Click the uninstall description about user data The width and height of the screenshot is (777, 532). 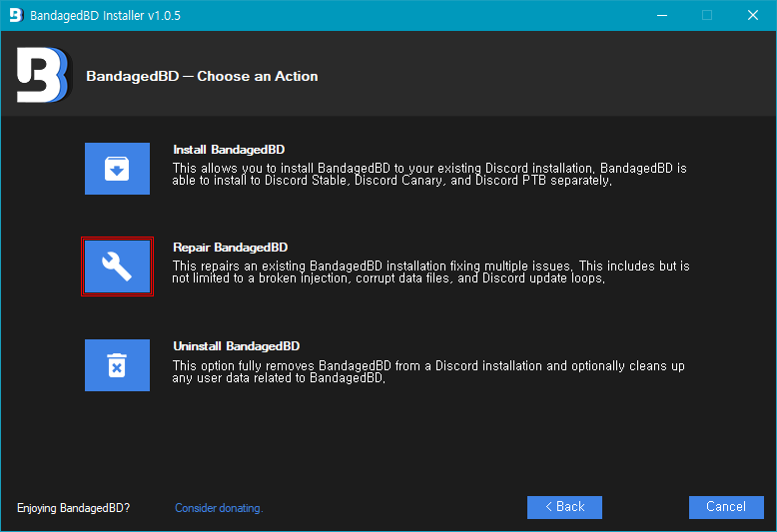click(428, 371)
